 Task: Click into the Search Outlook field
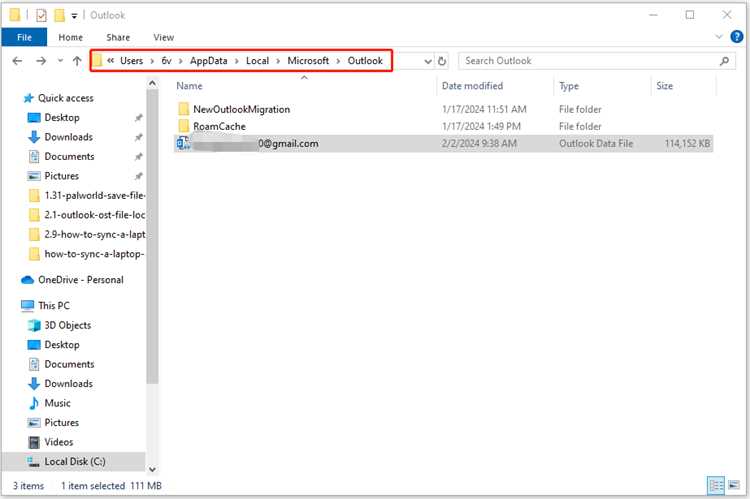tap(590, 61)
